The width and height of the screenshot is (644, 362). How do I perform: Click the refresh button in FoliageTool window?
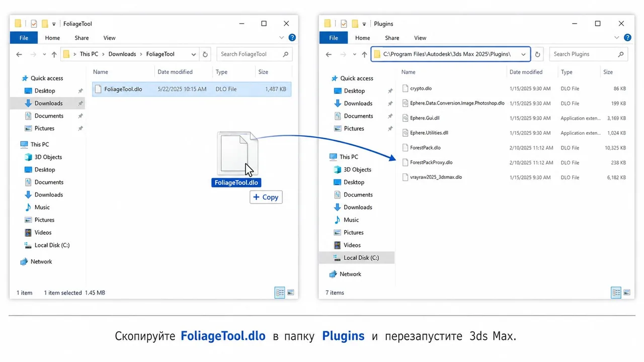205,54
